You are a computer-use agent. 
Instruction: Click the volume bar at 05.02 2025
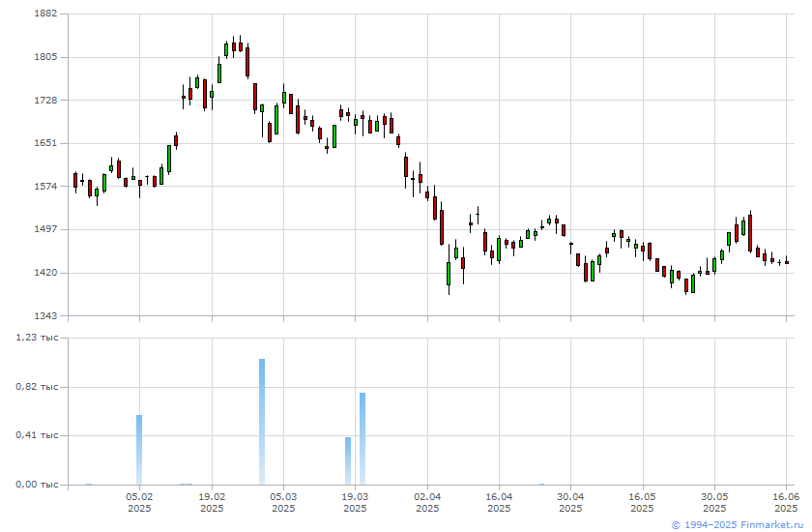tap(139, 450)
